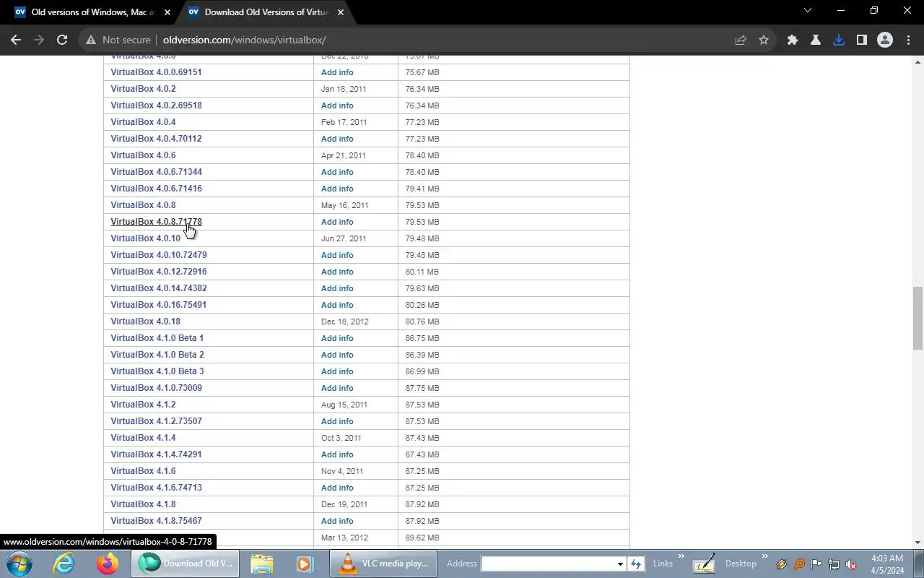This screenshot has height=578, width=924.
Task: Open the Extensions puzzle icon
Action: click(793, 40)
